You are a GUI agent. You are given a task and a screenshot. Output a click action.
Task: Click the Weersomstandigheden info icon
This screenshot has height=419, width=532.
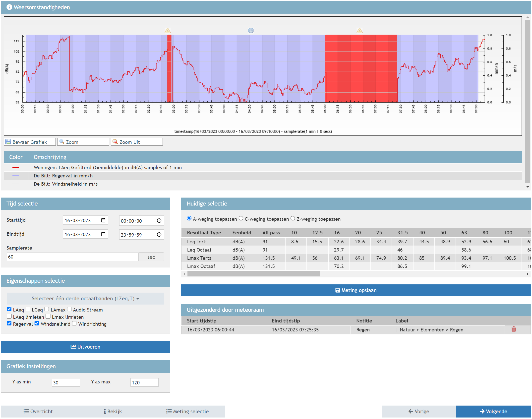point(9,7)
